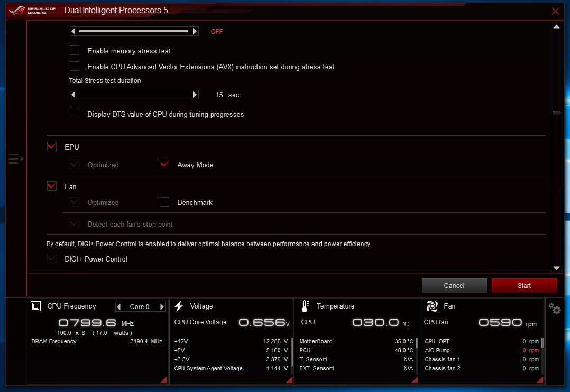Click the T_Sensor1 temperature row
The image size is (570, 392).
(x=356, y=359)
